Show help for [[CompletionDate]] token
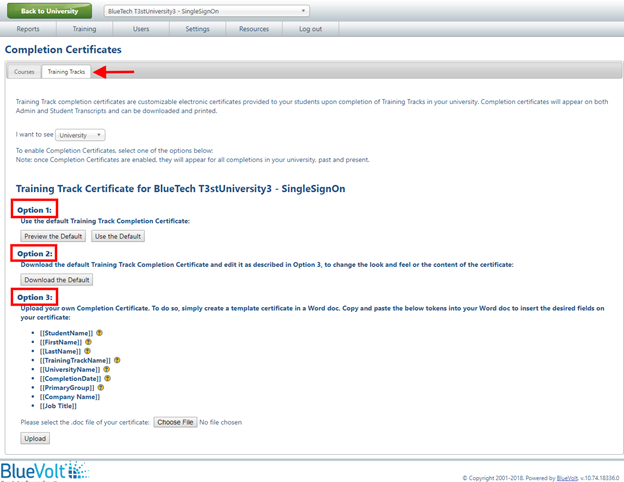 107,379
